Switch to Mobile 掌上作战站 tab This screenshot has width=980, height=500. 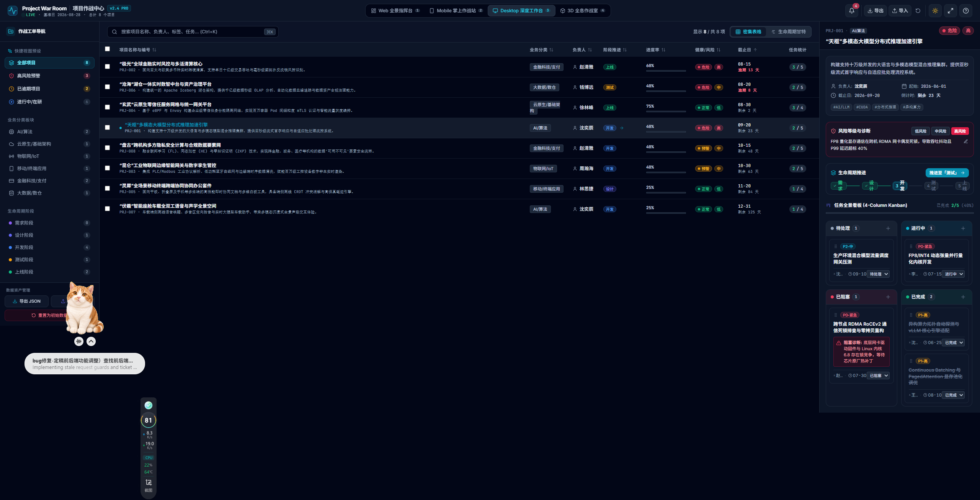[456, 11]
